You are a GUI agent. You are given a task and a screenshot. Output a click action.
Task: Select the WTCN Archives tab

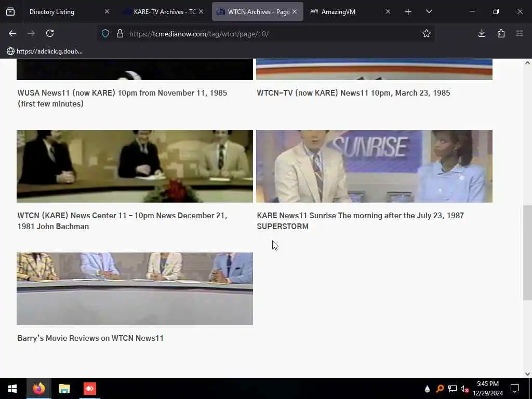point(257,12)
